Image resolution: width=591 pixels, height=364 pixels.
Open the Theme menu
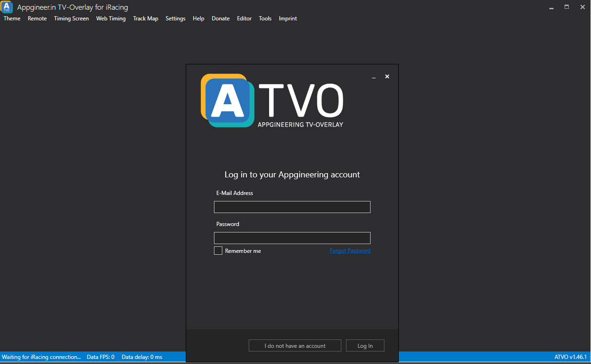click(12, 19)
